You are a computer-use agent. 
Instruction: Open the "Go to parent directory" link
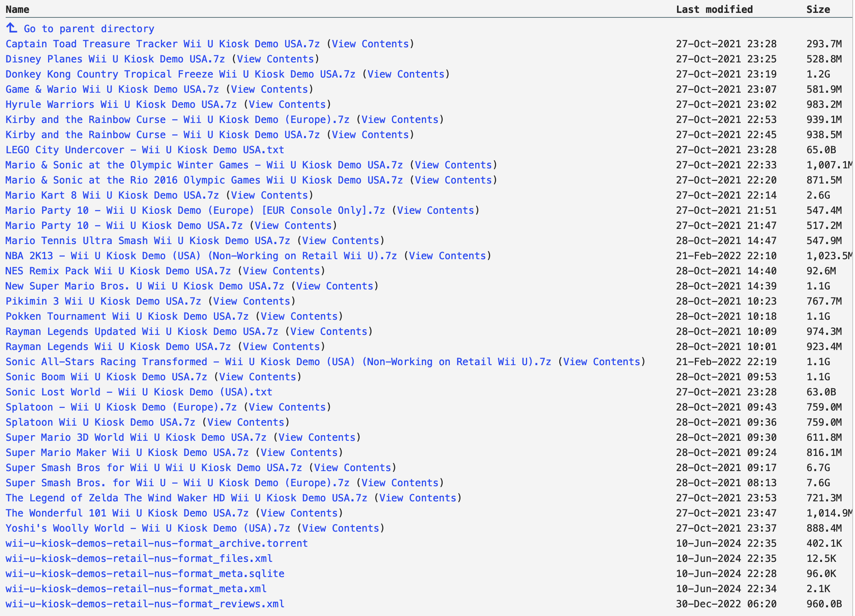click(x=89, y=29)
